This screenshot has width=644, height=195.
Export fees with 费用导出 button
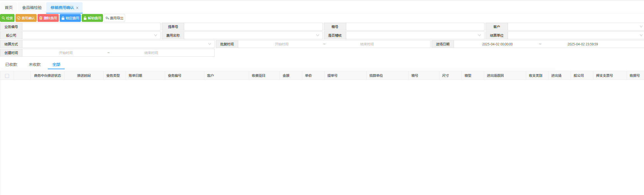[114, 18]
